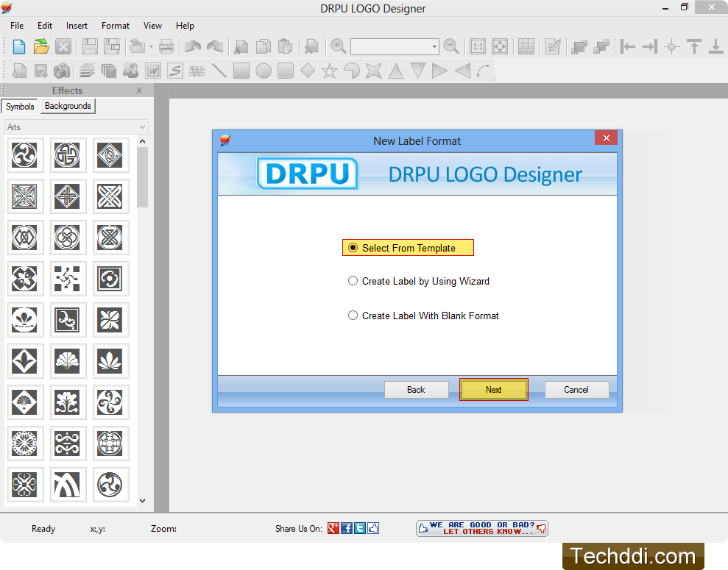The width and height of the screenshot is (728, 570).
Task: Close the New Label Format dialog
Action: 606,138
